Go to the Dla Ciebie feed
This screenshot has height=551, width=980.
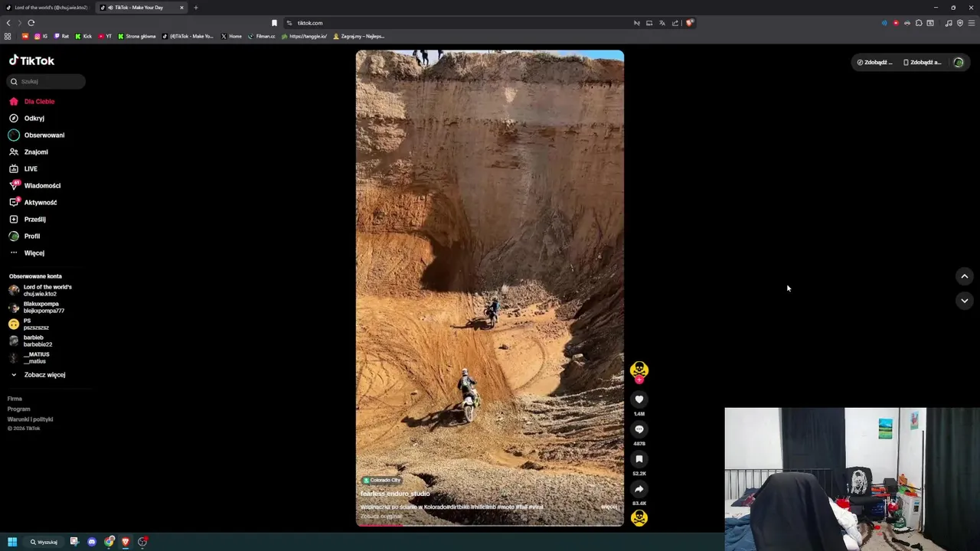tap(31, 101)
